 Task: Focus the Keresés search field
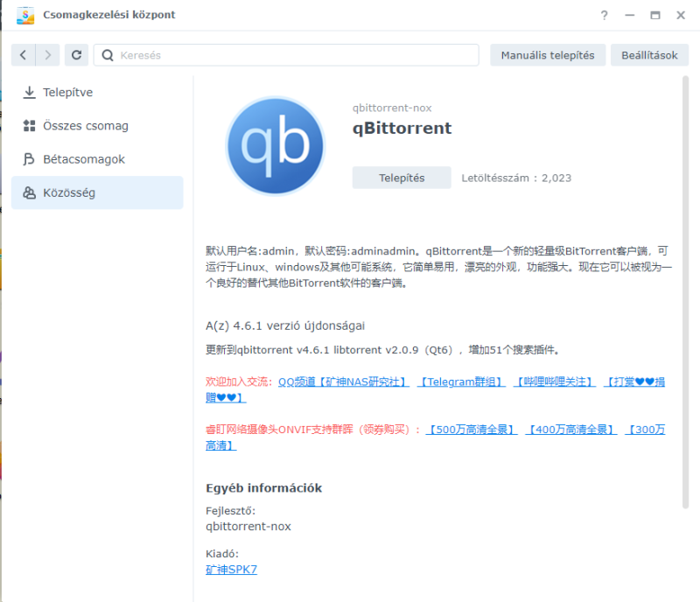(286, 55)
